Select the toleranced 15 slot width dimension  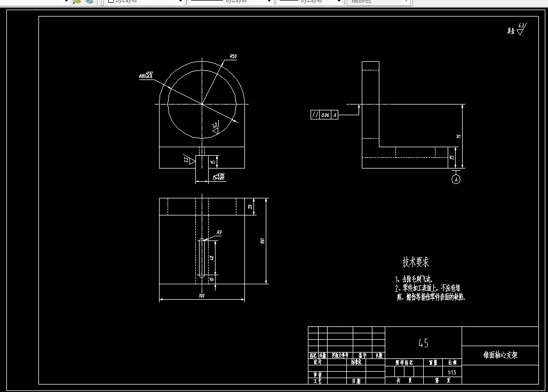click(219, 177)
